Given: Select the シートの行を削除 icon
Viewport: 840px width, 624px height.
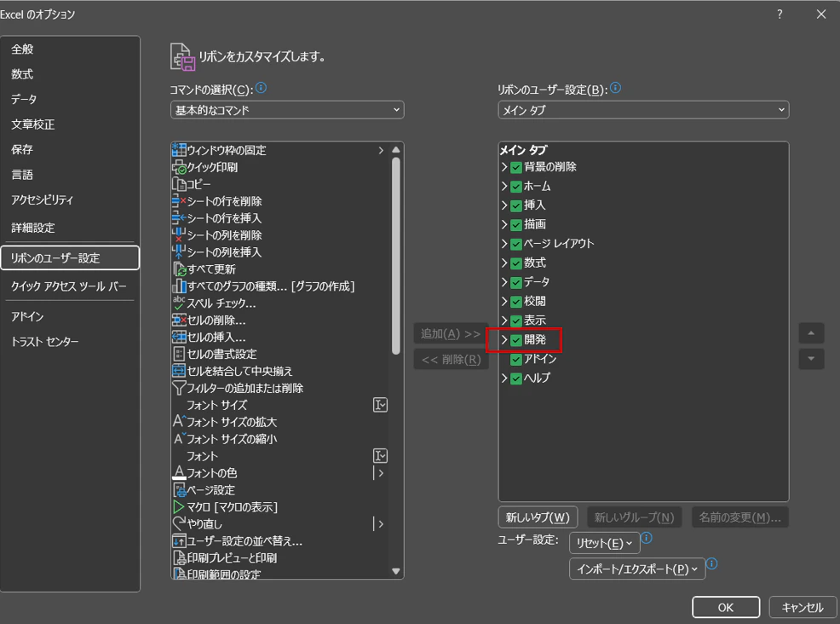Looking at the screenshot, I should 179,201.
